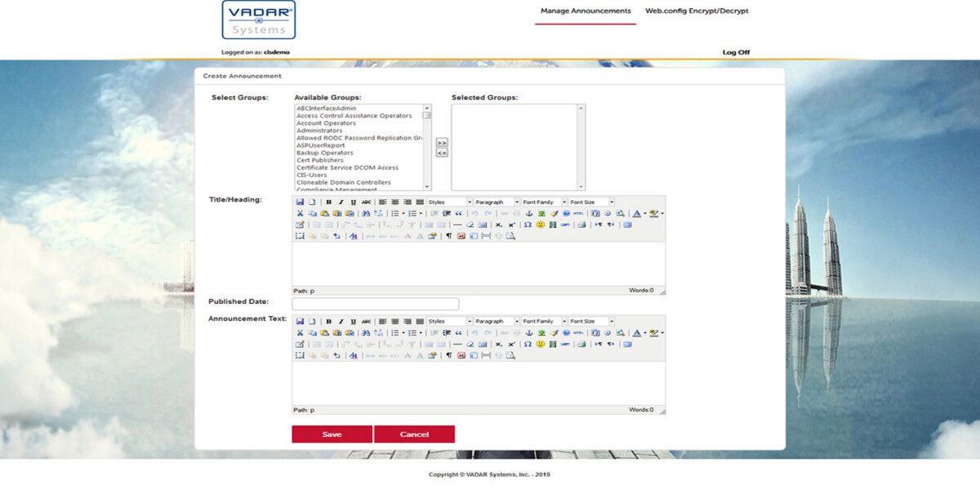Insert special character (omega) in Title/Heading editor

528,225
